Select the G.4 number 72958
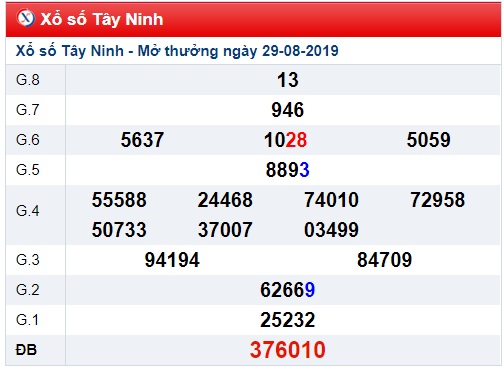The width and height of the screenshot is (504, 369). (x=438, y=200)
